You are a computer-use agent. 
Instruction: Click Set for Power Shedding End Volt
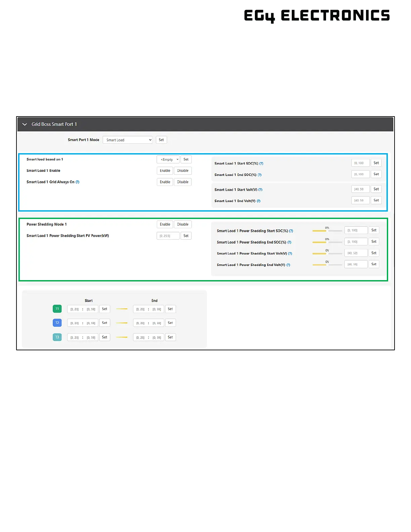[374, 264]
